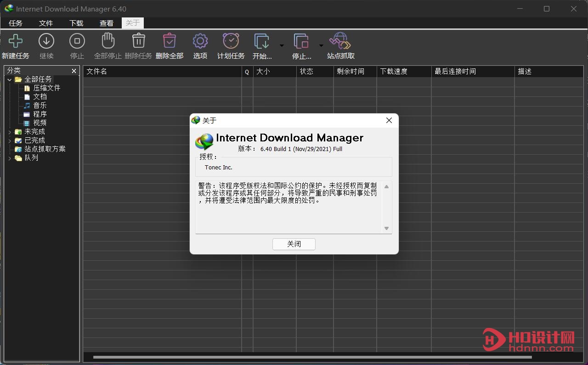588x365 pixels.
Task: Click the 停止 stop download icon
Action: (77, 41)
